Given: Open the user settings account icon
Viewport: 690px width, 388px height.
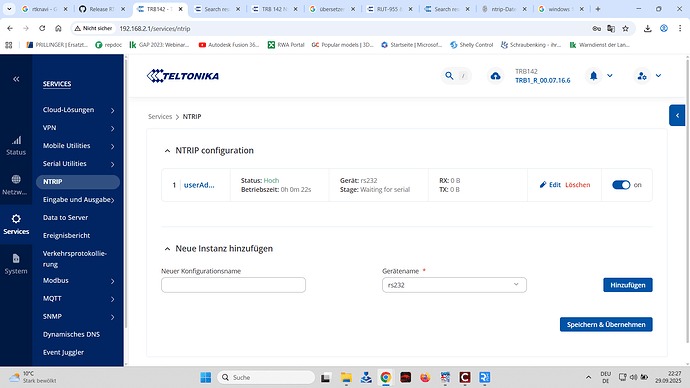Looking at the screenshot, I should point(642,76).
